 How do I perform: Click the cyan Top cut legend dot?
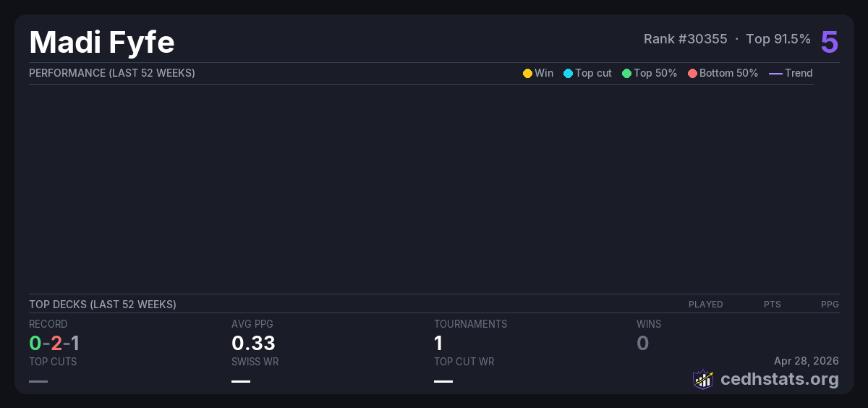[568, 73]
